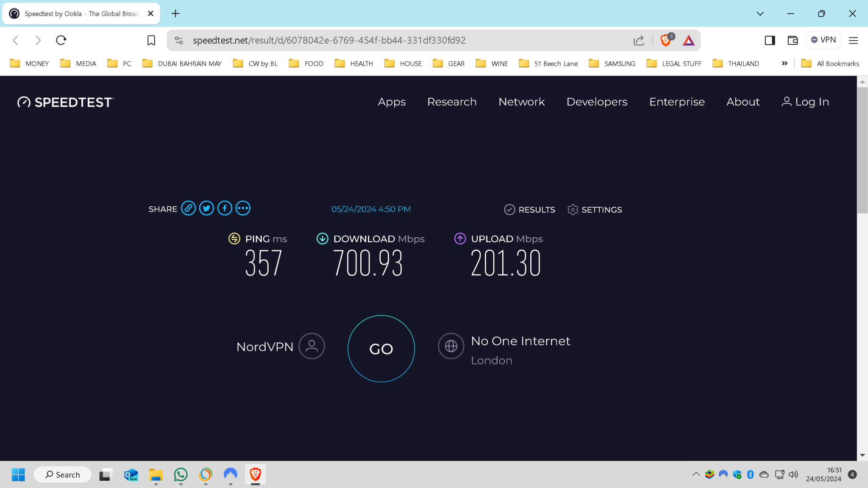Open the Windows Start menu
This screenshot has height=488, width=868.
pos(18,474)
